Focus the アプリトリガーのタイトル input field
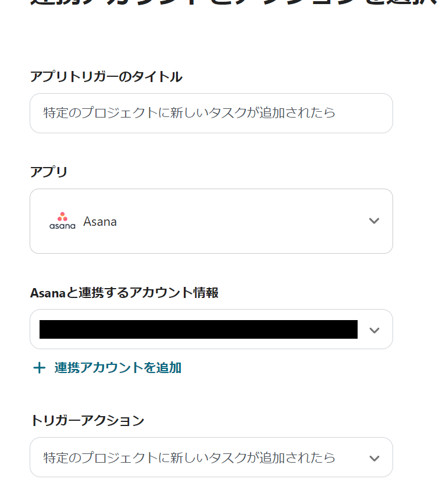 [x=211, y=113]
